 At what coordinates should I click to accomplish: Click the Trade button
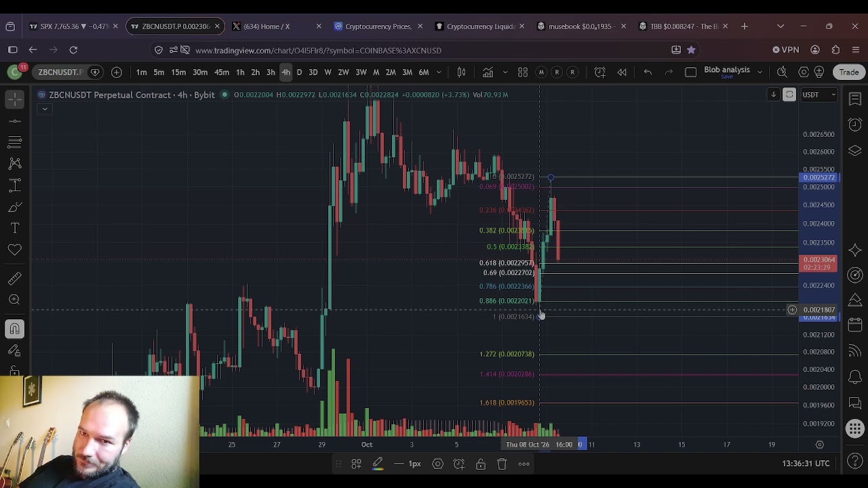click(849, 72)
